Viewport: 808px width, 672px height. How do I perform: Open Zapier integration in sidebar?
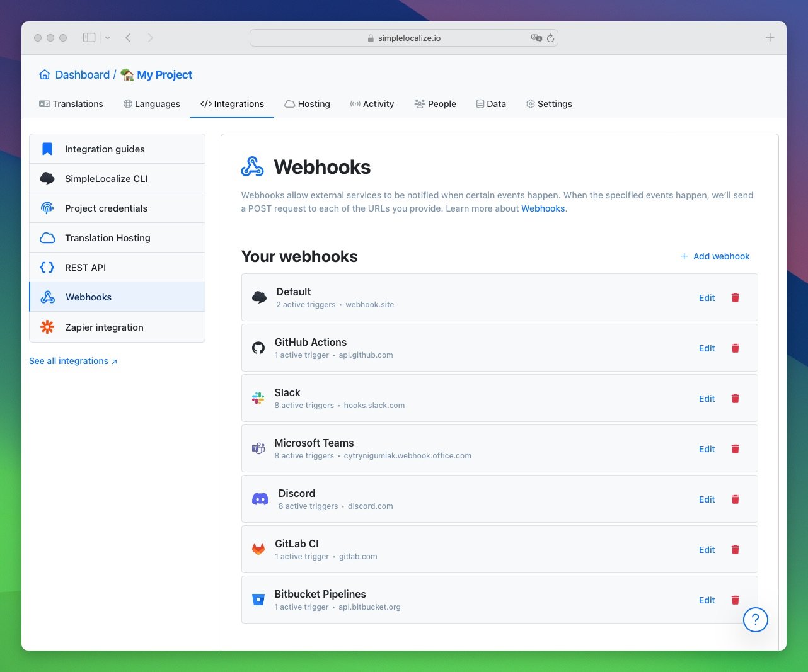pyautogui.click(x=117, y=327)
